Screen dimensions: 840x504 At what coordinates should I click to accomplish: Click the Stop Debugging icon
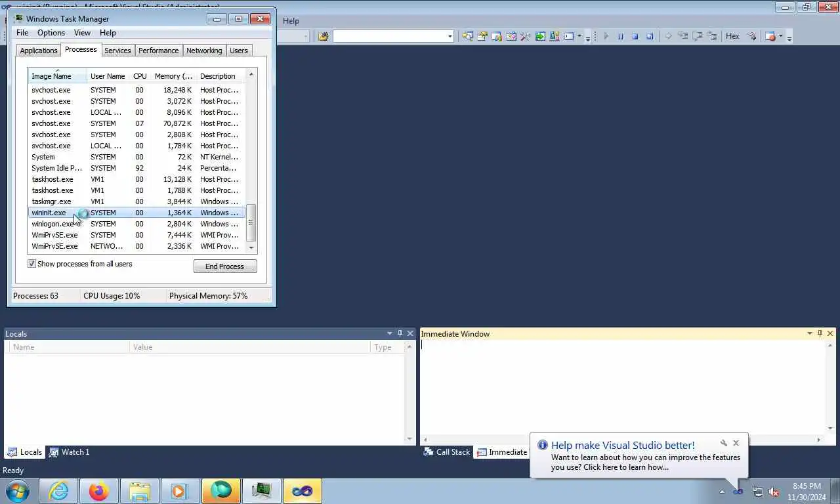[x=635, y=36]
